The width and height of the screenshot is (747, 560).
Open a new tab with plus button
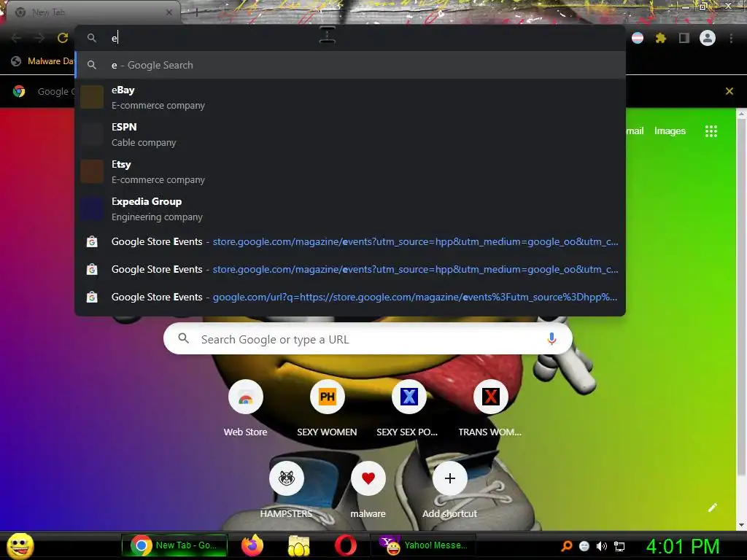196,12
